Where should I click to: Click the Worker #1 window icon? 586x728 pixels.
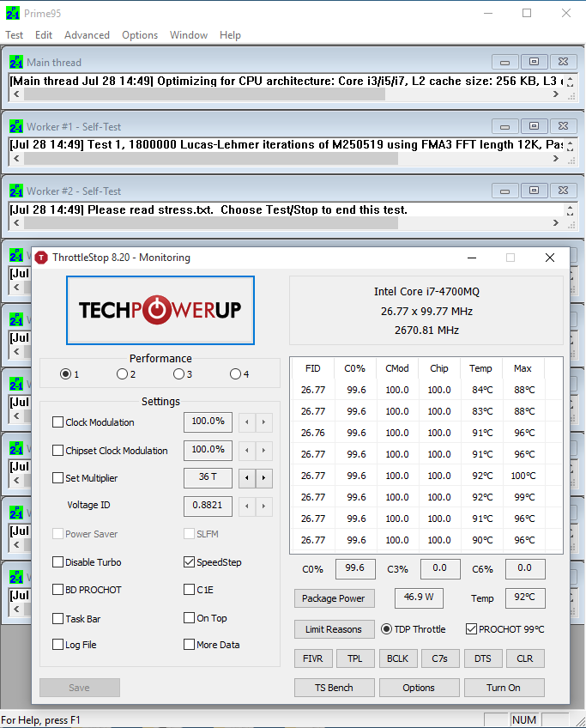[x=16, y=126]
